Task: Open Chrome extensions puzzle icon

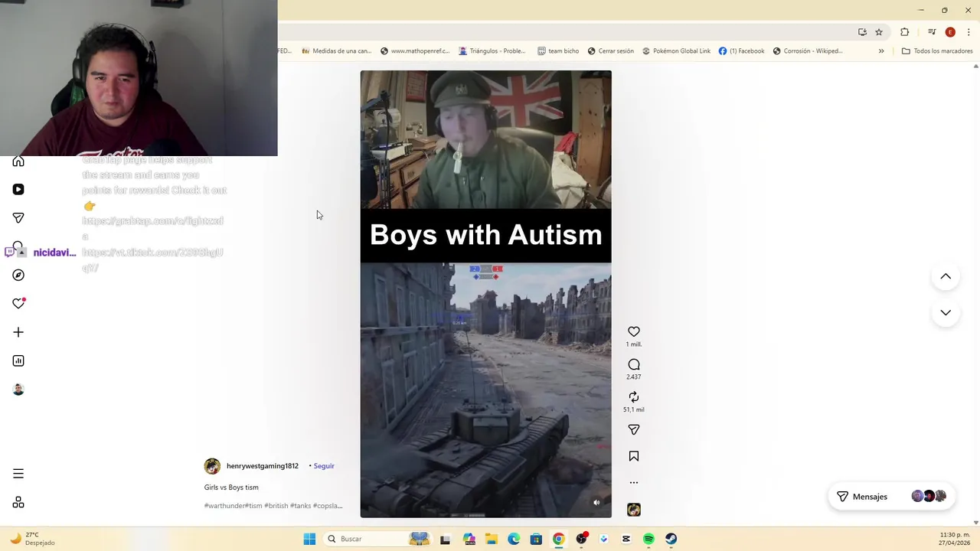Action: tap(905, 32)
